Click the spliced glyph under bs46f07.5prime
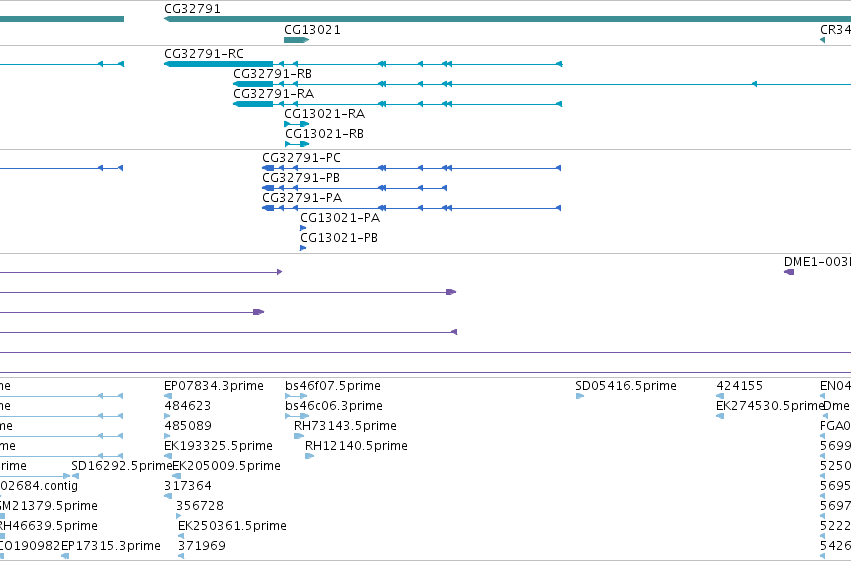 [x=296, y=396]
